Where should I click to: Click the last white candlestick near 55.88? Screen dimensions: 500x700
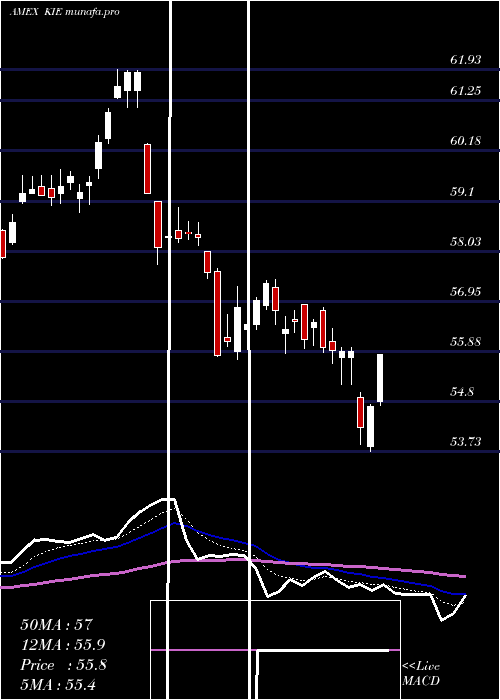pyautogui.click(x=380, y=379)
